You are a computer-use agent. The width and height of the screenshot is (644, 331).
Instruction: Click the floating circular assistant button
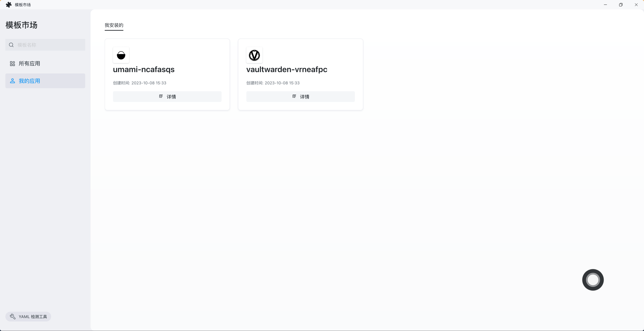pyautogui.click(x=593, y=280)
